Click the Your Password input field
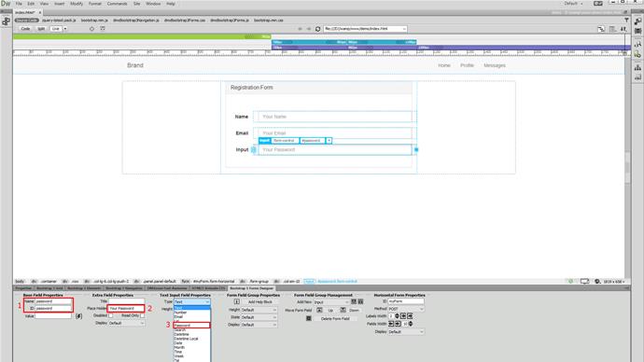644x362 pixels. click(x=335, y=150)
